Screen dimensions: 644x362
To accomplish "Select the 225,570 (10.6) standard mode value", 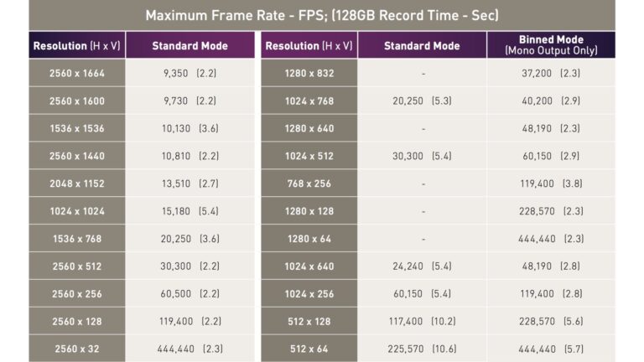I will [422, 349].
